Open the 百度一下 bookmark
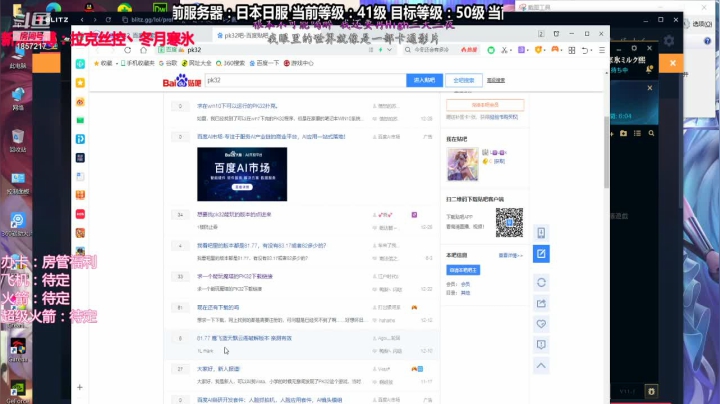Screen dimensions: 720x404 [x=264, y=63]
